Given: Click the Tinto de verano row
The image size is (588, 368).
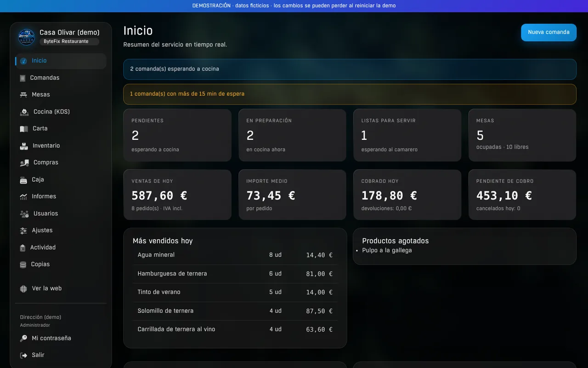Looking at the screenshot, I should click(x=235, y=293).
